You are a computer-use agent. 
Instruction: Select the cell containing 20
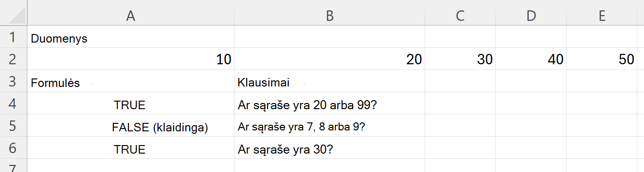point(329,59)
